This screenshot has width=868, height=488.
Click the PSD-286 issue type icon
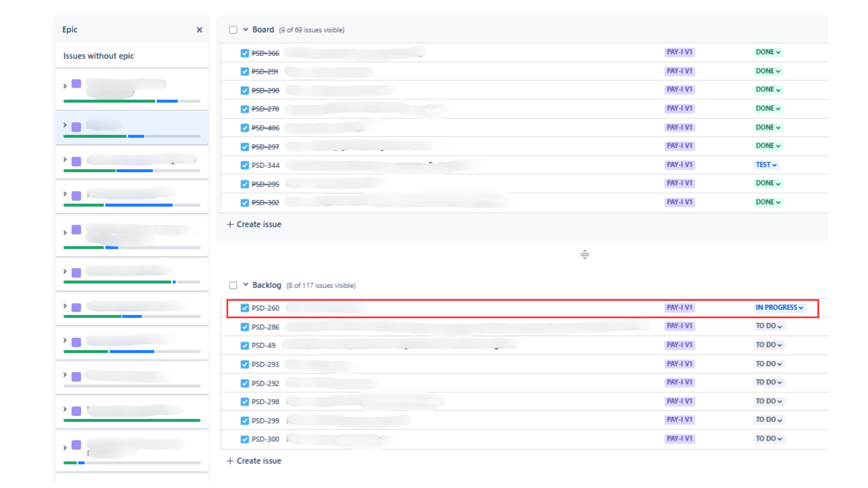click(245, 327)
